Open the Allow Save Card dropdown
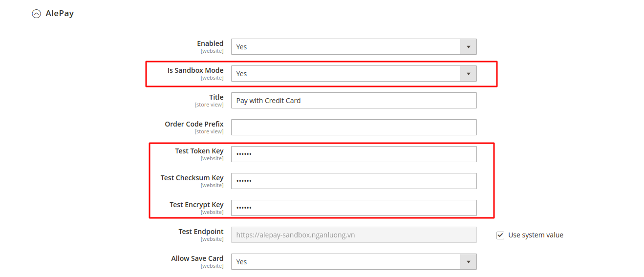 (354, 262)
